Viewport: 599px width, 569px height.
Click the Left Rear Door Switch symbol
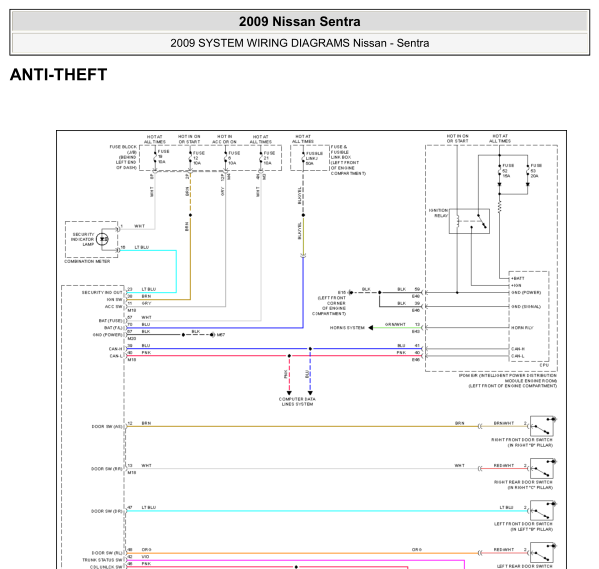pyautogui.click(x=542, y=553)
